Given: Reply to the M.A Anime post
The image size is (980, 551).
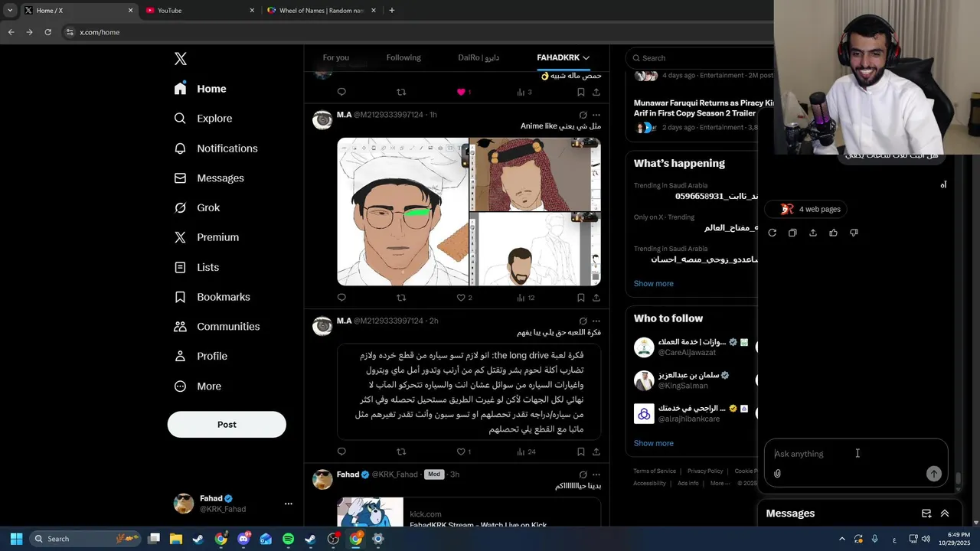Looking at the screenshot, I should tap(341, 298).
